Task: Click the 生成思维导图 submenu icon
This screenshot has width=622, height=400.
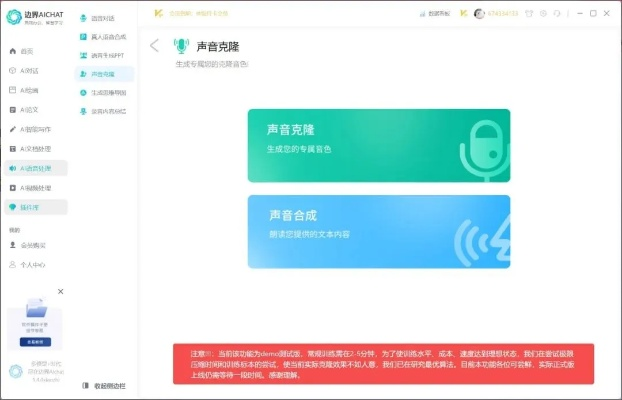Action: click(x=83, y=92)
